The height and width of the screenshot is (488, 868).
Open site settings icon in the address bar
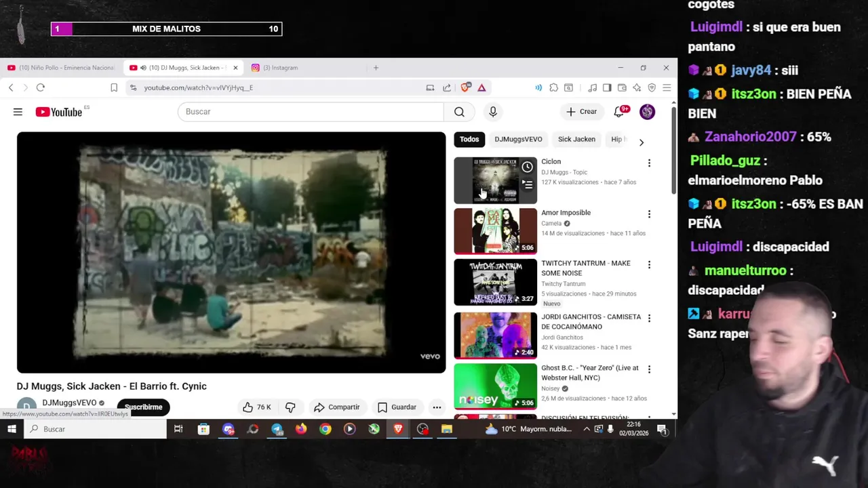click(133, 87)
